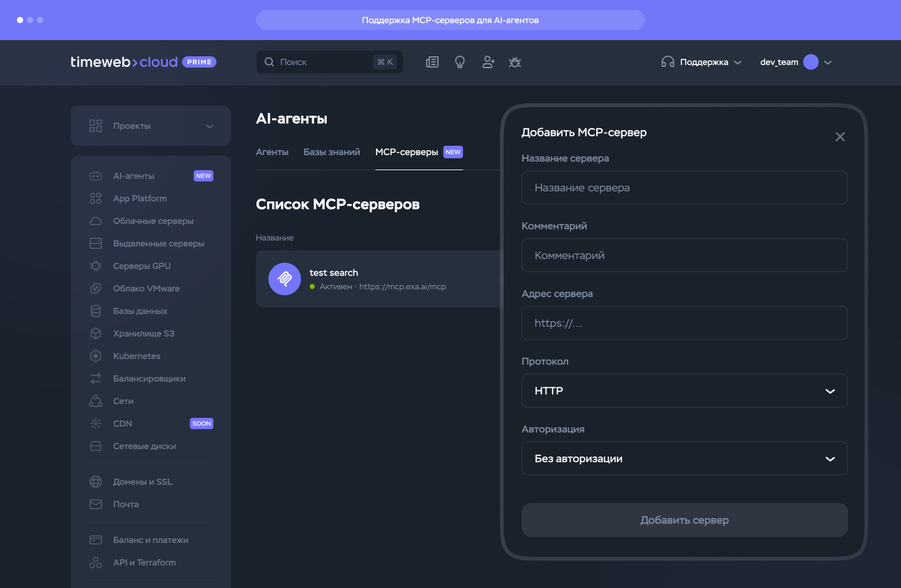Click the invite user icon in header
The image size is (901, 588).
[x=488, y=62]
